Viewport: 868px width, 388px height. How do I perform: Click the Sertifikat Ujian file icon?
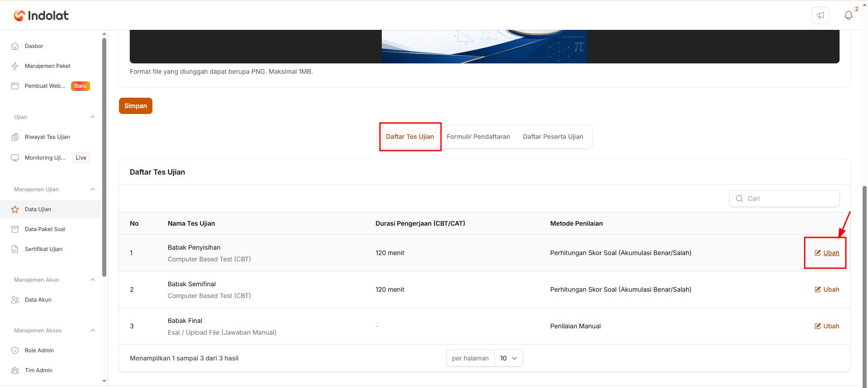[15, 249]
